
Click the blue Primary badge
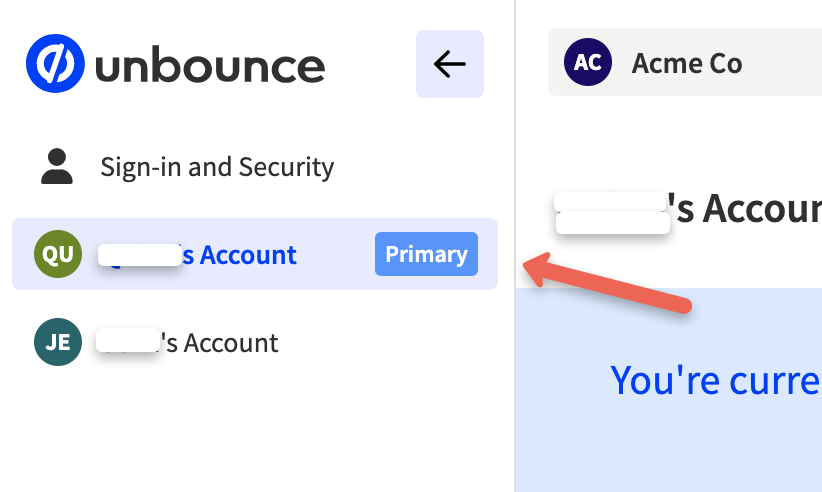click(426, 254)
